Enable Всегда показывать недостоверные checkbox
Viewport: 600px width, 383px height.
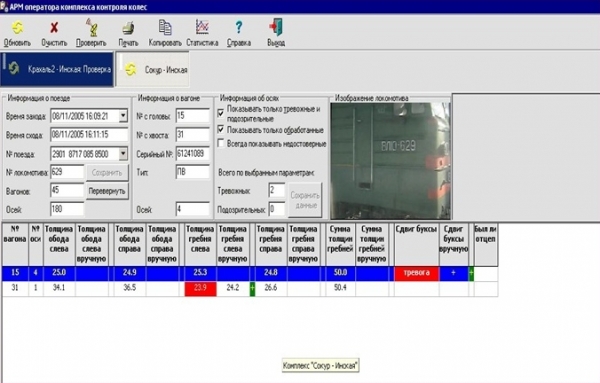click(221, 143)
